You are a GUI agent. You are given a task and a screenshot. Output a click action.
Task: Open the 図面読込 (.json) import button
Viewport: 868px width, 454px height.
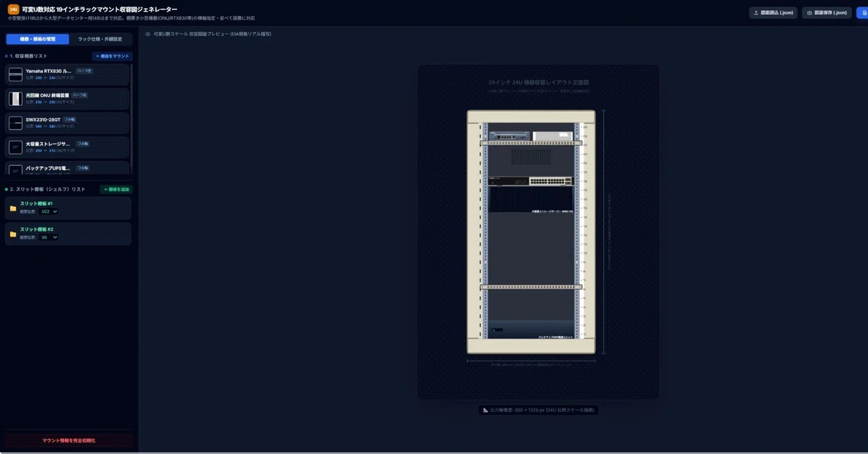[x=773, y=13]
